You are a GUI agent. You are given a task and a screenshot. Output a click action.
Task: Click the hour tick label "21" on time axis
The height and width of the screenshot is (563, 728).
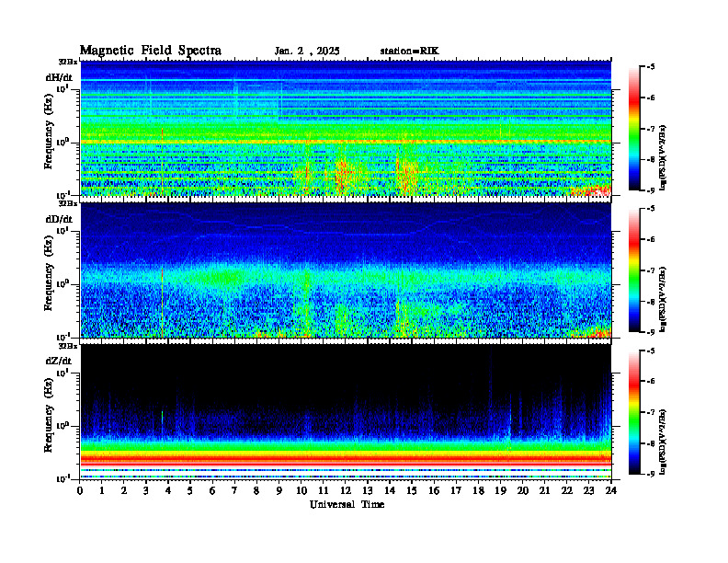[544, 491]
